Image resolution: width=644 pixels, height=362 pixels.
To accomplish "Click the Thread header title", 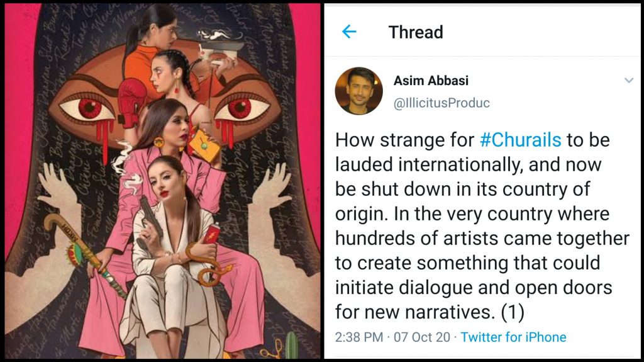I will pyautogui.click(x=415, y=32).
